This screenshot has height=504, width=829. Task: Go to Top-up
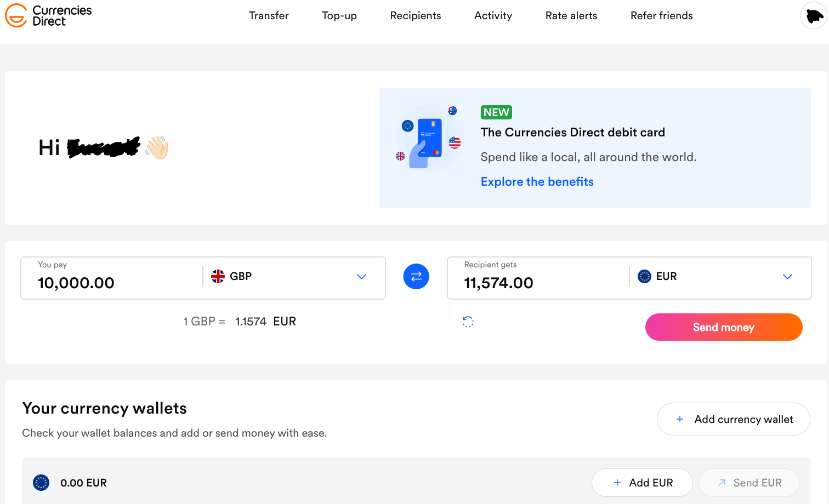(x=339, y=15)
